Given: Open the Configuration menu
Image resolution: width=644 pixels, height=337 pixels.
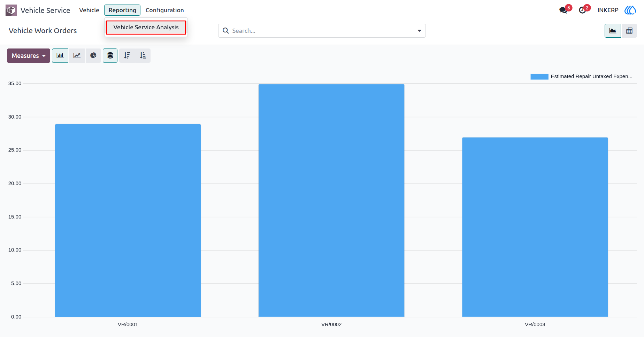Looking at the screenshot, I should click(164, 10).
